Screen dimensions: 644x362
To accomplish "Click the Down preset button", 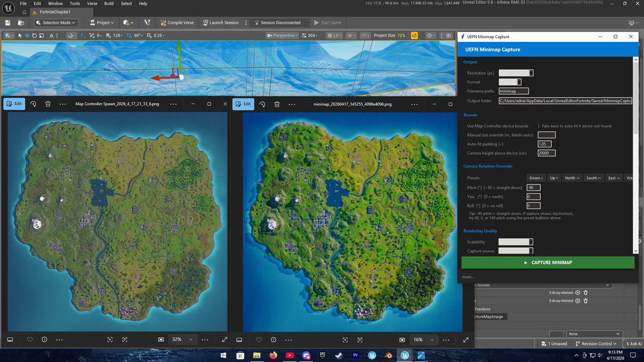I will click(x=536, y=178).
